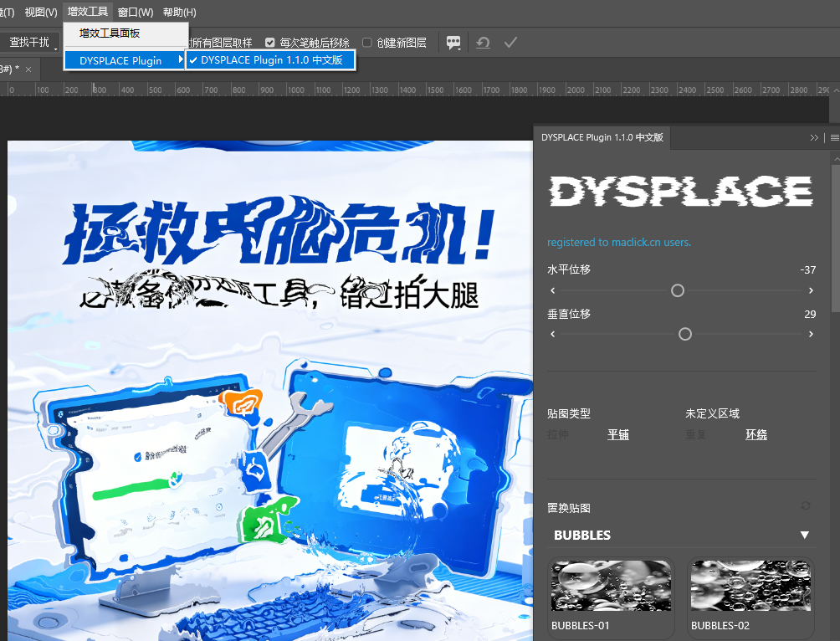The width and height of the screenshot is (840, 641).
Task: Click the 水平位移 value -37
Action: coord(808,269)
